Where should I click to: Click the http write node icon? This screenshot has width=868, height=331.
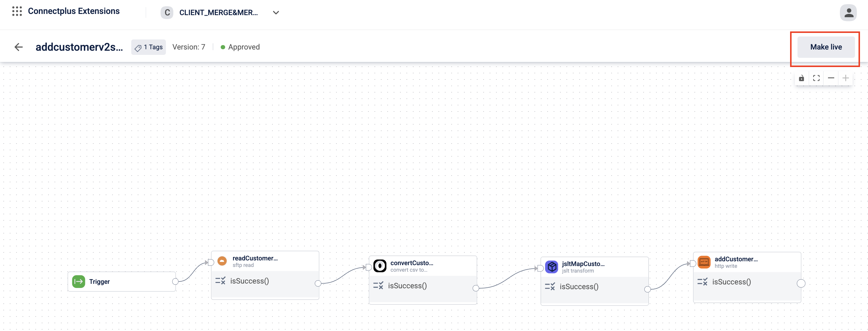pyautogui.click(x=704, y=262)
